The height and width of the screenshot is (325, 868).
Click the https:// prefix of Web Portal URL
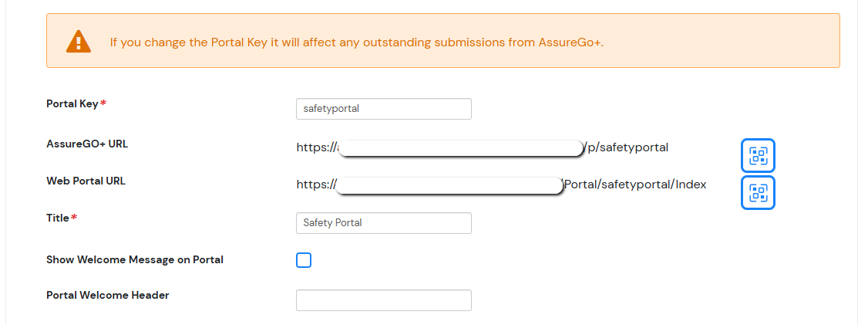315,185
